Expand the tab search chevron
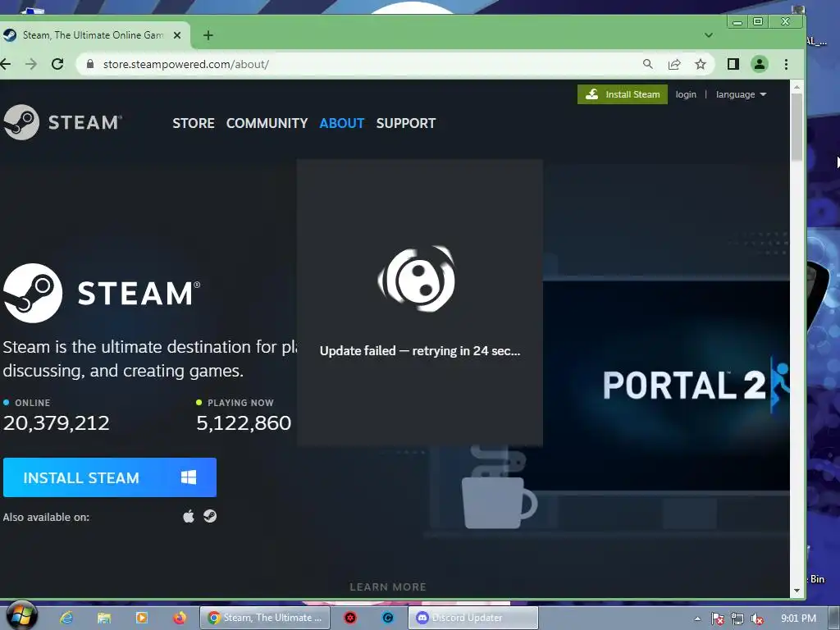 708,35
